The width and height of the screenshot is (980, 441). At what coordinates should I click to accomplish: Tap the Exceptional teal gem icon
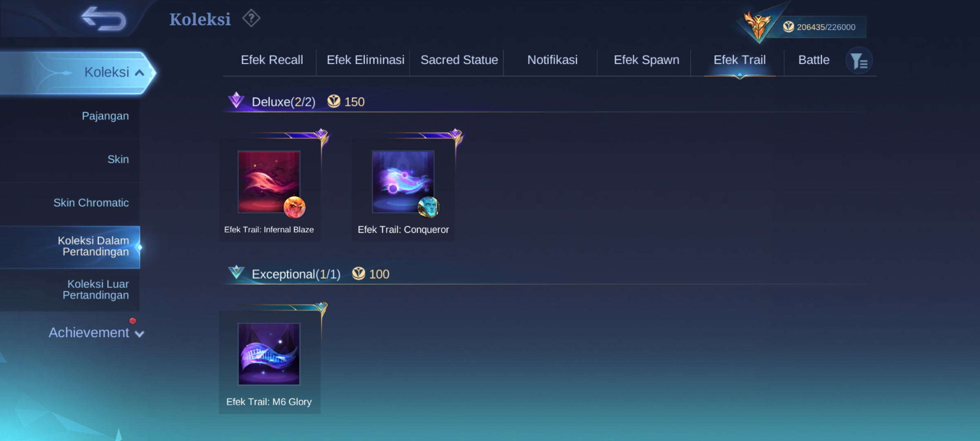(236, 272)
